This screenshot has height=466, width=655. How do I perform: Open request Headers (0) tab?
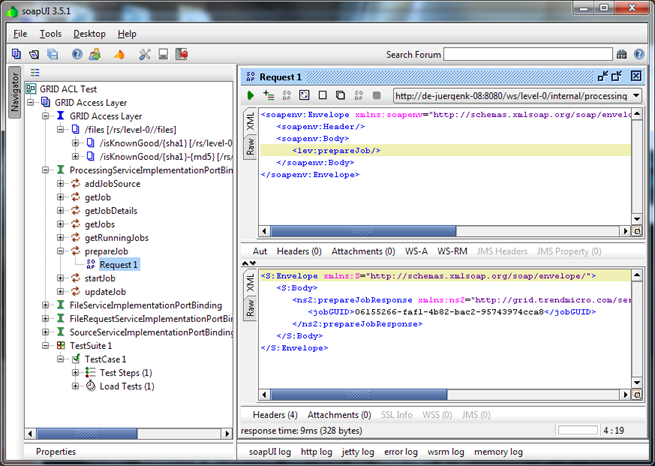coord(298,251)
